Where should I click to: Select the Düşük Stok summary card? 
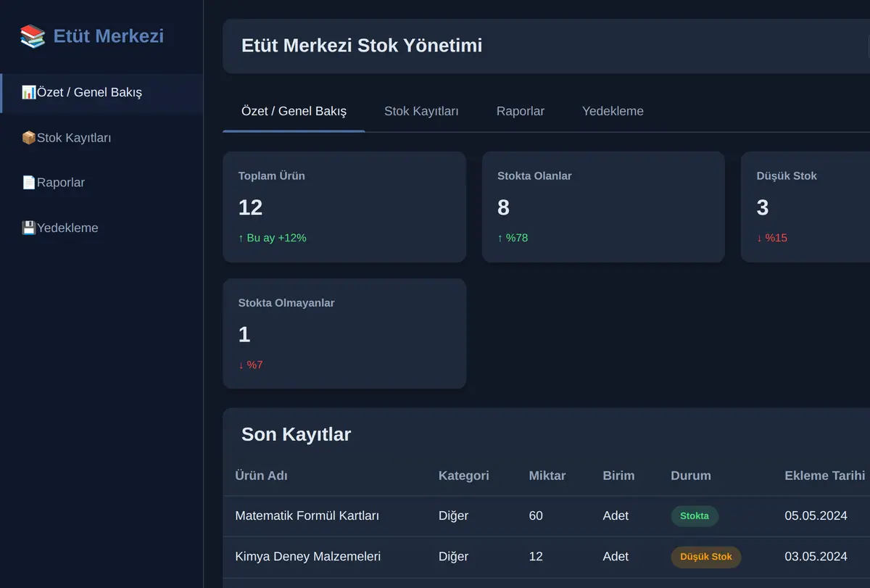pos(805,207)
